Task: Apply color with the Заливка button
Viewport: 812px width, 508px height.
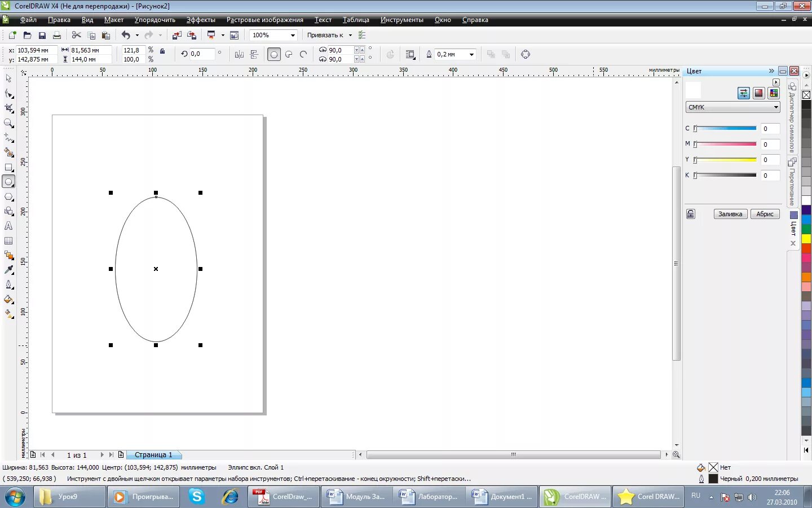Action: pyautogui.click(x=730, y=214)
